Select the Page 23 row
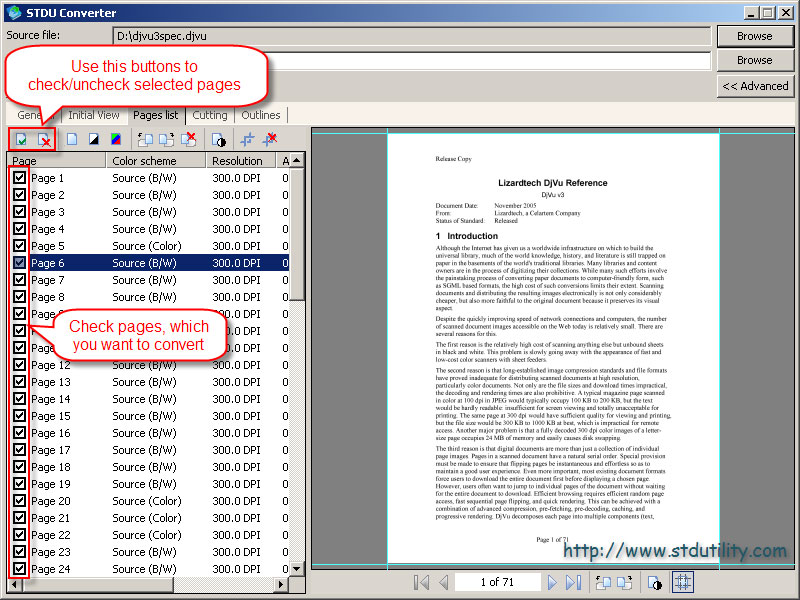Viewport: 800px width, 600px height. (x=148, y=552)
